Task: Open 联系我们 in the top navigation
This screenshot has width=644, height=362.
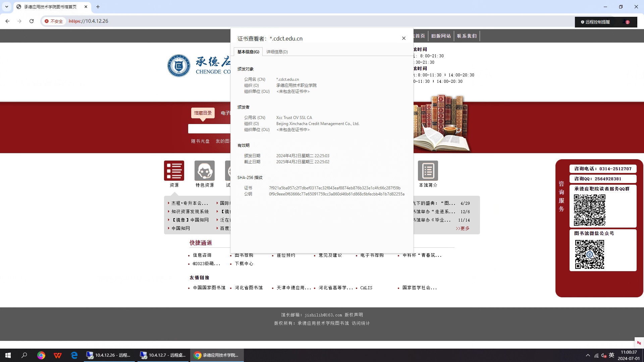Action: (x=467, y=36)
